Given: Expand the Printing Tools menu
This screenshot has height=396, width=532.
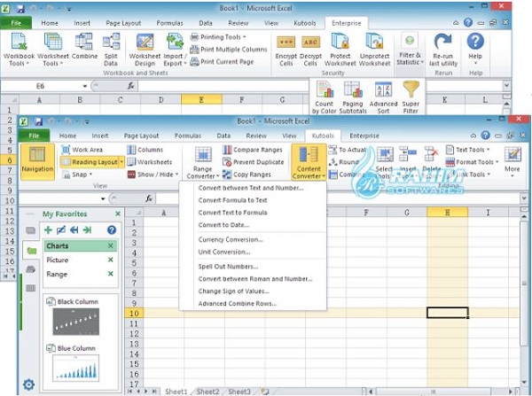Looking at the screenshot, I should 218,37.
